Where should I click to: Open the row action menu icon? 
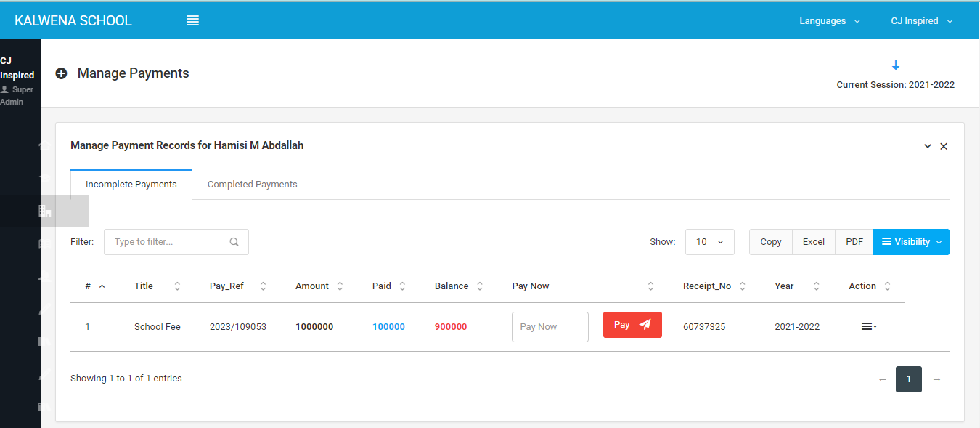868,327
